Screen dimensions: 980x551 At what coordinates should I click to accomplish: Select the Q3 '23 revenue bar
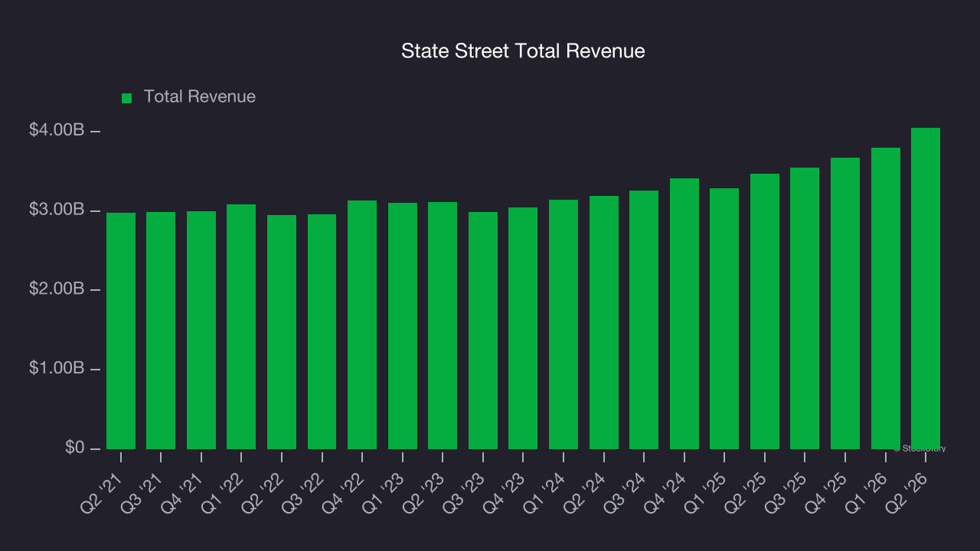(x=483, y=331)
